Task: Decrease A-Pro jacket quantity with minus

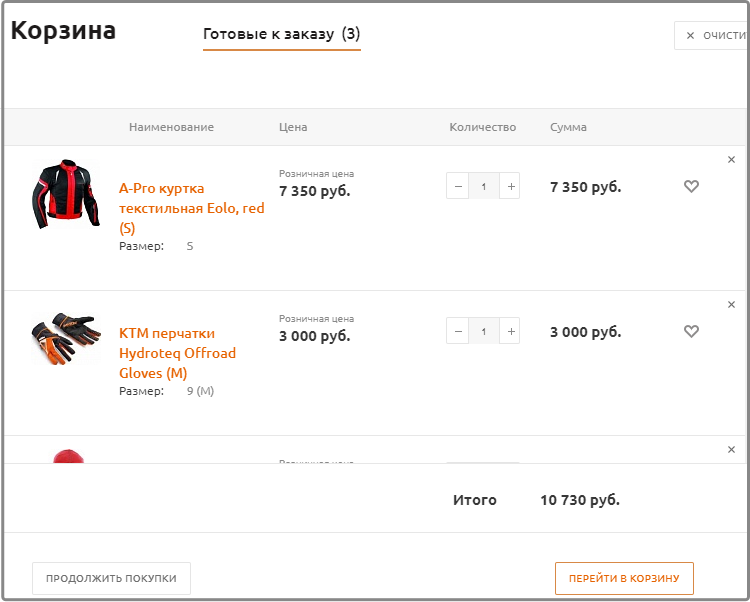Action: 458,186
